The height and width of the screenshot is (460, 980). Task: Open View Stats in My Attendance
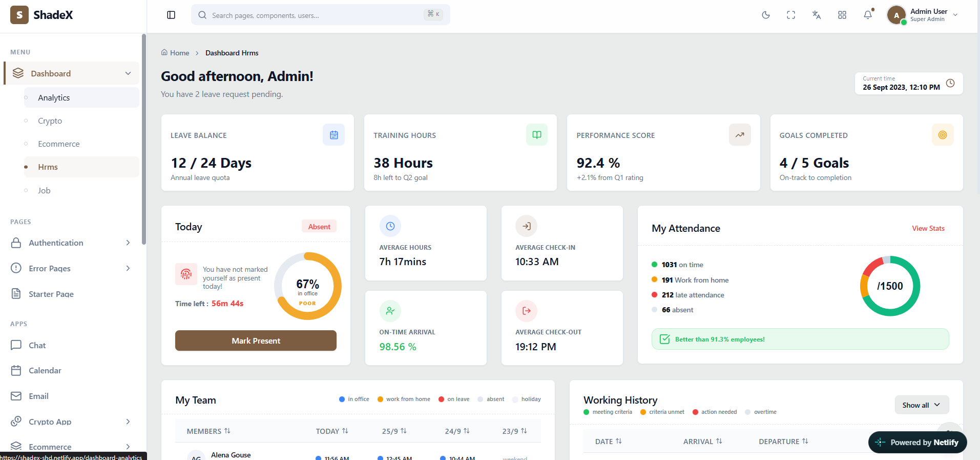pos(928,228)
